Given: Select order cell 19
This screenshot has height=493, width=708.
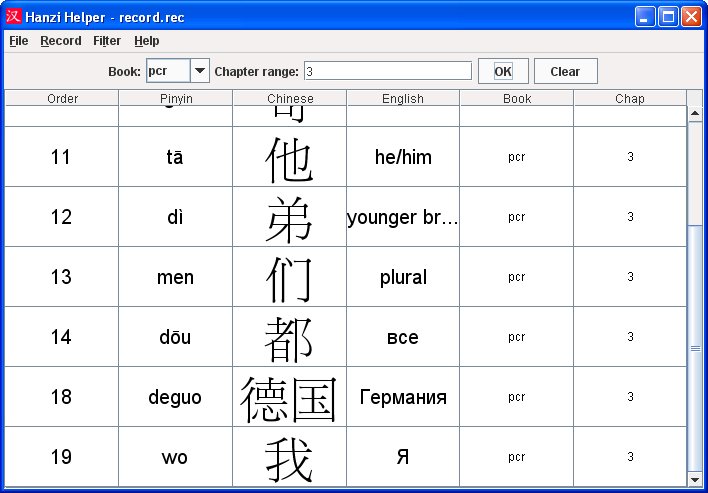Looking at the screenshot, I should (61, 457).
